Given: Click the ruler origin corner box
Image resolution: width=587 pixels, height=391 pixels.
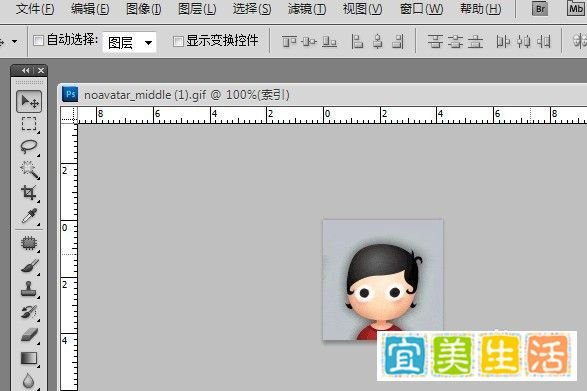Looking at the screenshot, I should (x=69, y=115).
